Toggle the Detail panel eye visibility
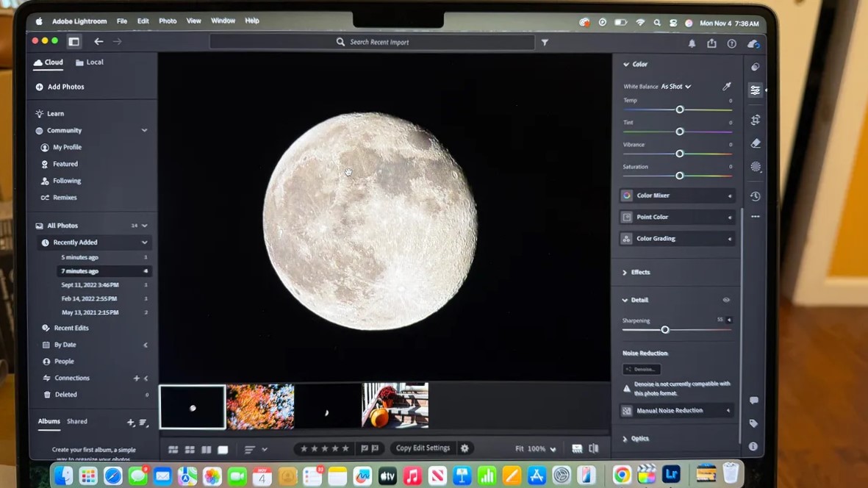The image size is (868, 488). (x=726, y=300)
